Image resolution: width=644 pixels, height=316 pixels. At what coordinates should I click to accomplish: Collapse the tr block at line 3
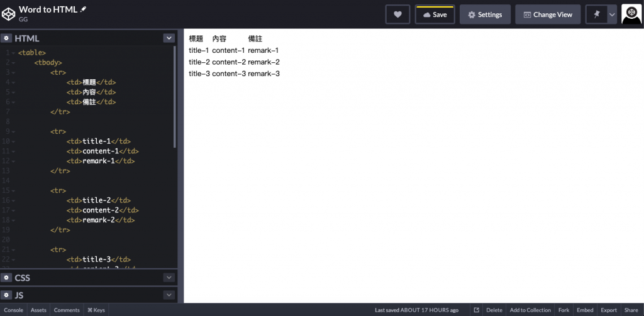[14, 73]
